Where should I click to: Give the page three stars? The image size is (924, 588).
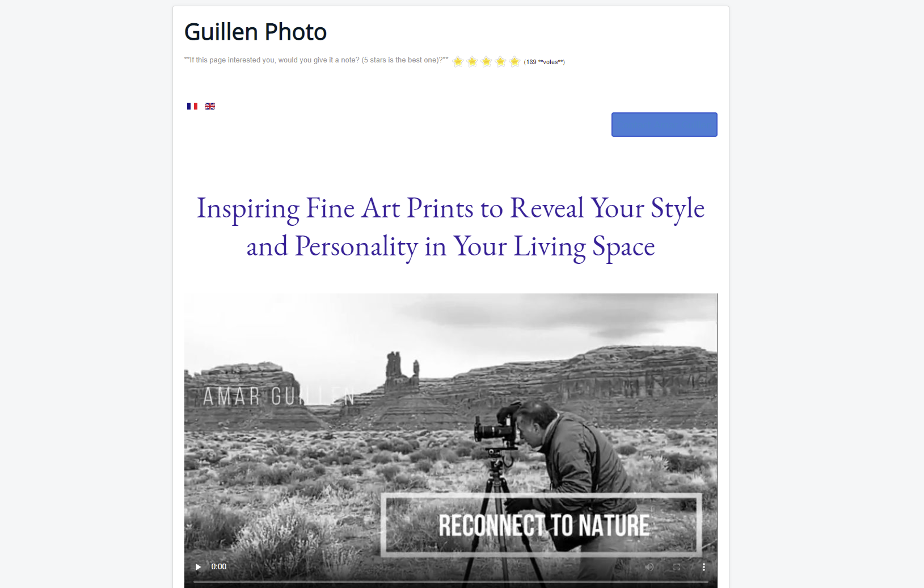487,61
